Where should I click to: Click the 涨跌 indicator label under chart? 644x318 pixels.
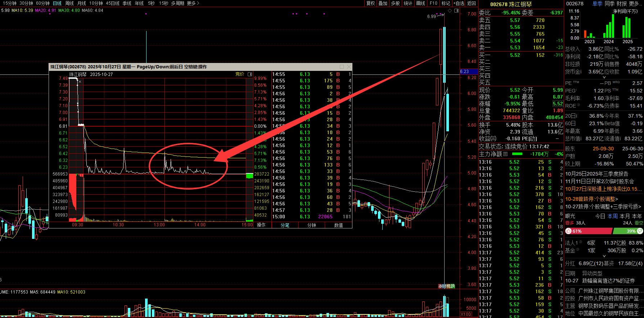coord(447,286)
